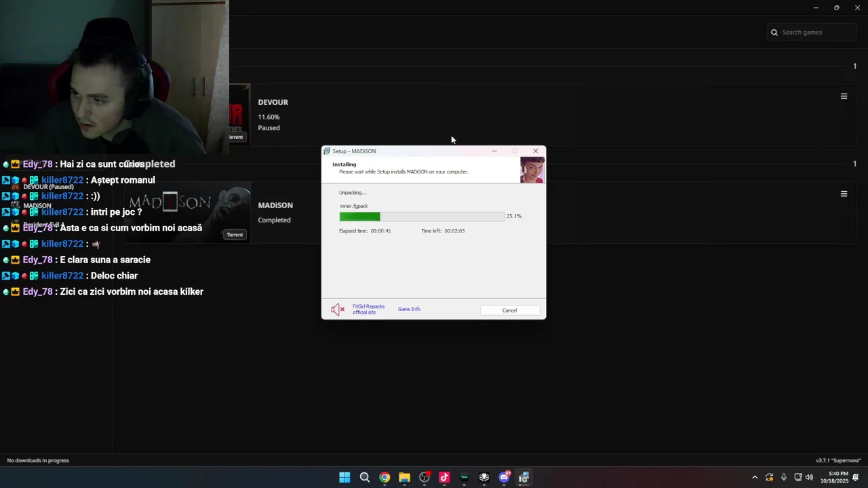The image size is (868, 488).
Task: Mute the installer music with the speaker icon
Action: [x=338, y=310]
